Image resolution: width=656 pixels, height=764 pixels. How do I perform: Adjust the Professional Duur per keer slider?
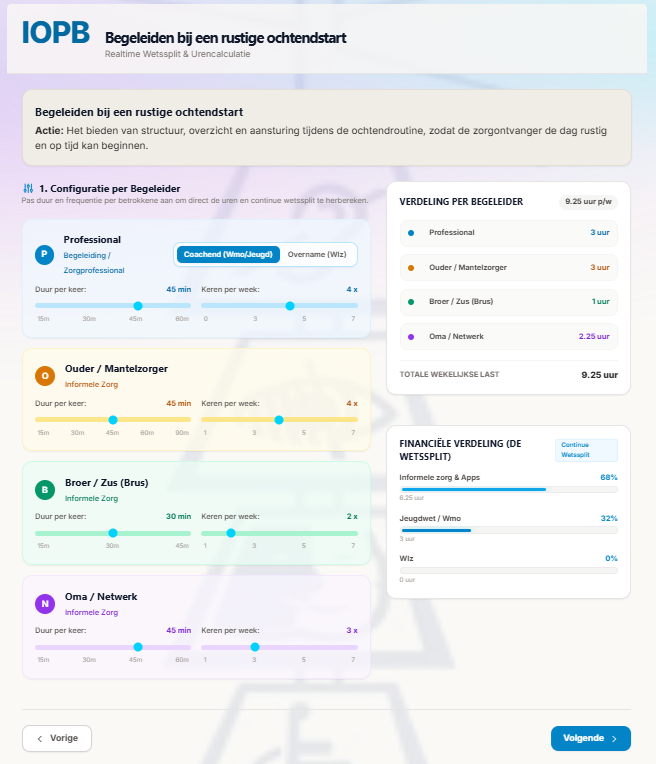tap(113, 306)
